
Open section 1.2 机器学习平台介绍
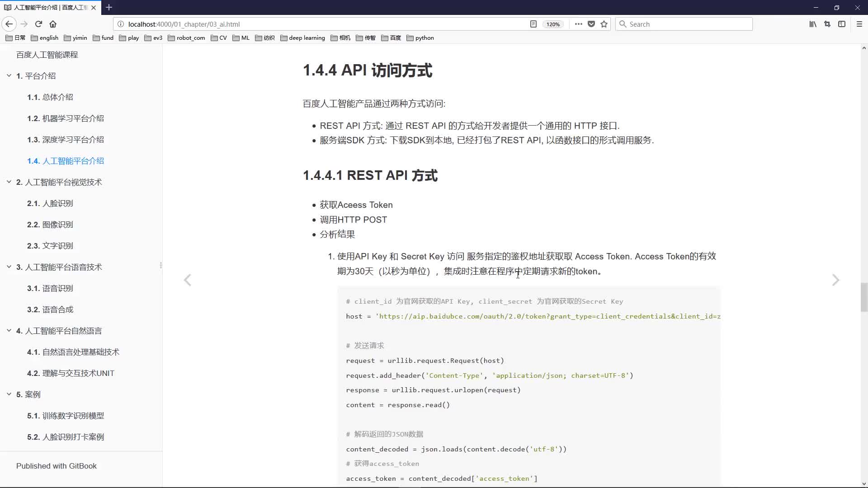(66, 118)
